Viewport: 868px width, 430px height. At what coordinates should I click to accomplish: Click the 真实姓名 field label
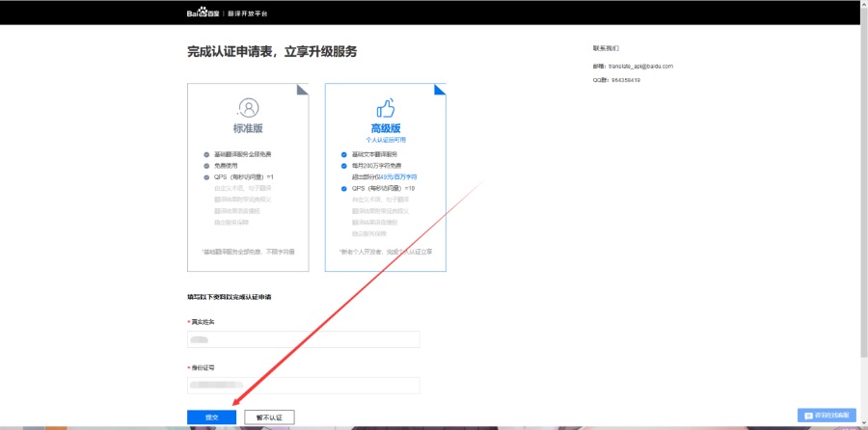click(x=203, y=321)
